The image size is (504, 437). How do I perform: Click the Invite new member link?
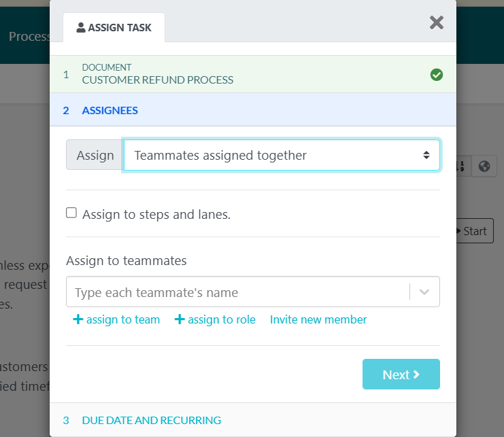[x=318, y=319]
